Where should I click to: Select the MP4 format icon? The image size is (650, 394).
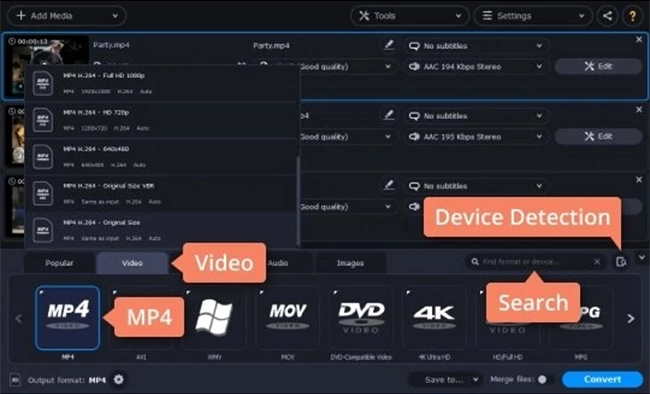click(x=68, y=318)
